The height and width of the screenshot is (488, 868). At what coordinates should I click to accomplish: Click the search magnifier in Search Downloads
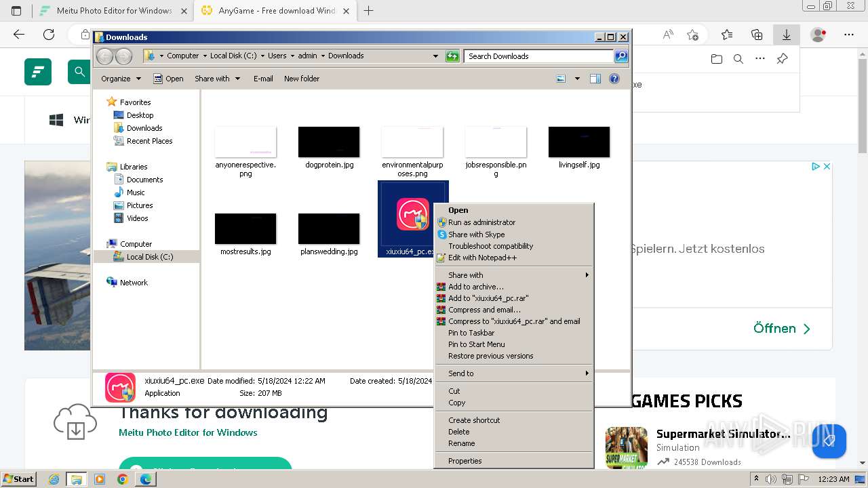[620, 56]
